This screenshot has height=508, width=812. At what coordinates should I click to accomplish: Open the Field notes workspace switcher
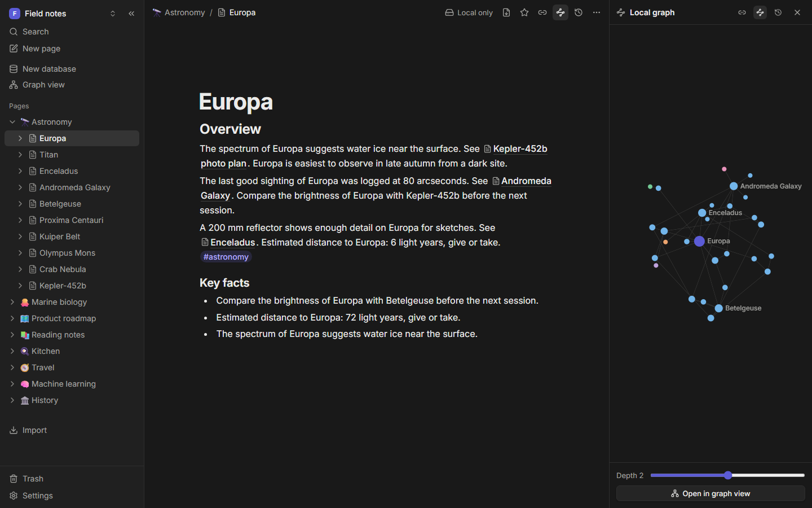click(63, 14)
